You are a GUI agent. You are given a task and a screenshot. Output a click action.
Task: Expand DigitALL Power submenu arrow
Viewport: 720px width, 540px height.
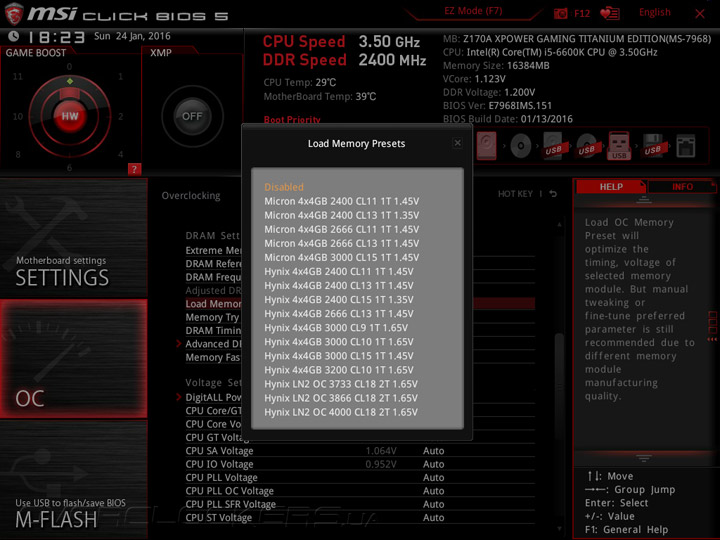pyautogui.click(x=179, y=397)
